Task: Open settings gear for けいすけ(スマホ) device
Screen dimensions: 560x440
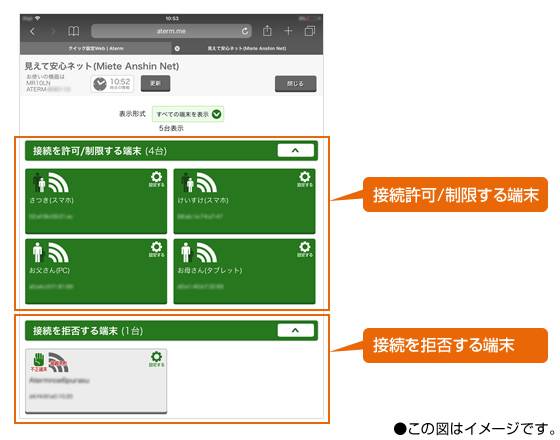Action: 305,179
